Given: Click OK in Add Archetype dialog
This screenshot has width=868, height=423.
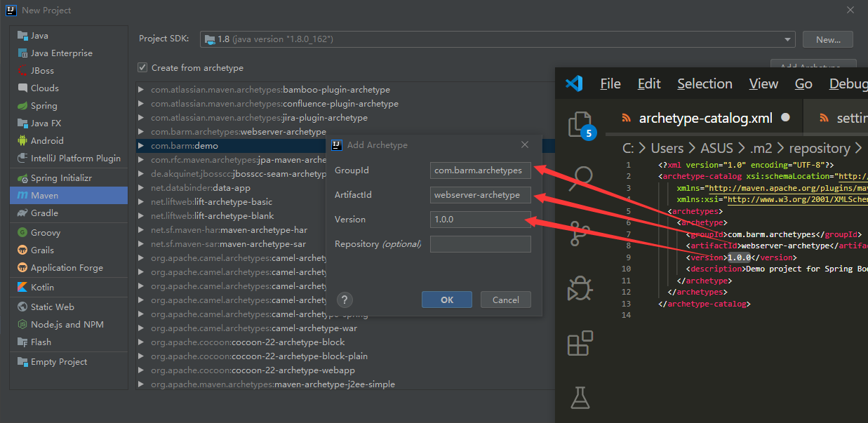Looking at the screenshot, I should point(447,300).
